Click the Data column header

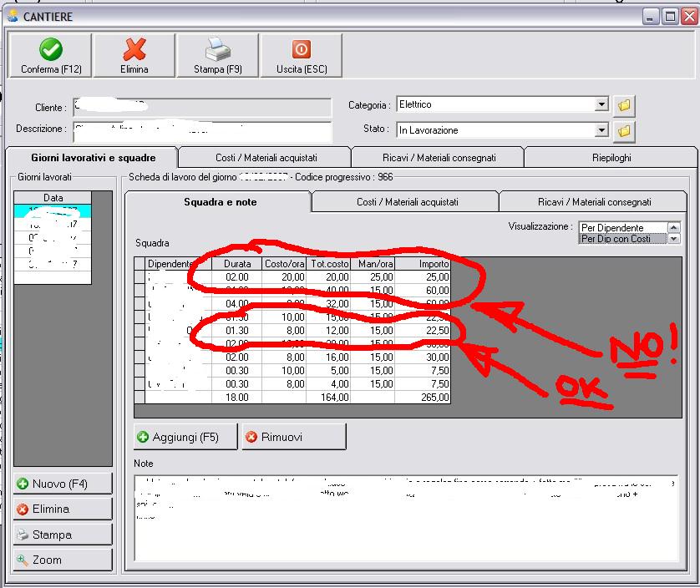click(x=53, y=198)
